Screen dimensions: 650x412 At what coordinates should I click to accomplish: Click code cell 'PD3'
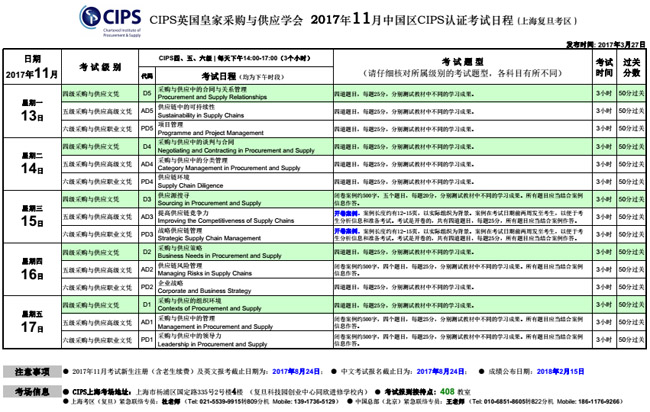point(147,234)
